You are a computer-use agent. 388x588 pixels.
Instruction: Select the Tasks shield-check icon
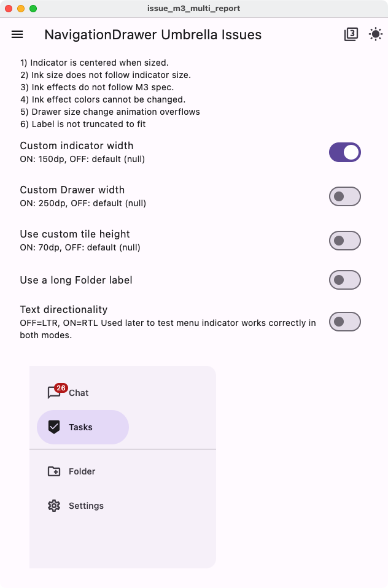tap(55, 427)
